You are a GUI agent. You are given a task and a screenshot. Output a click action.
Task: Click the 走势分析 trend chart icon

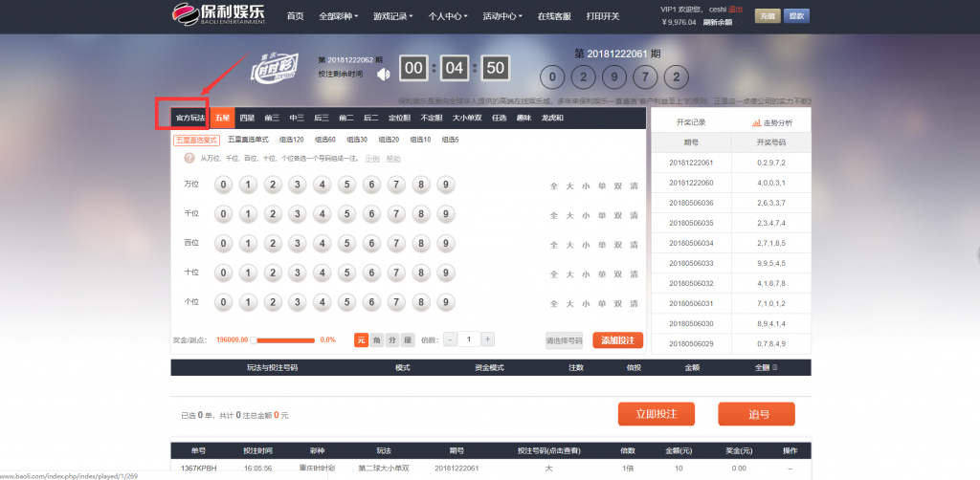tap(743, 122)
